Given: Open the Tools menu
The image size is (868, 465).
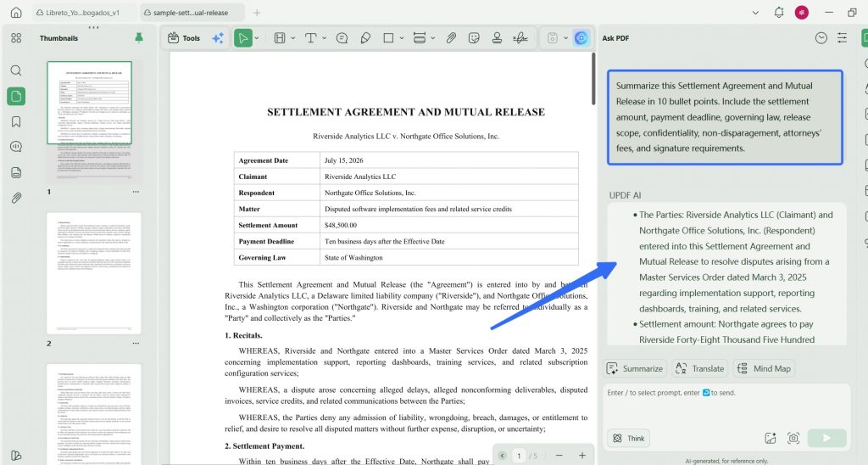Looking at the screenshot, I should click(184, 37).
